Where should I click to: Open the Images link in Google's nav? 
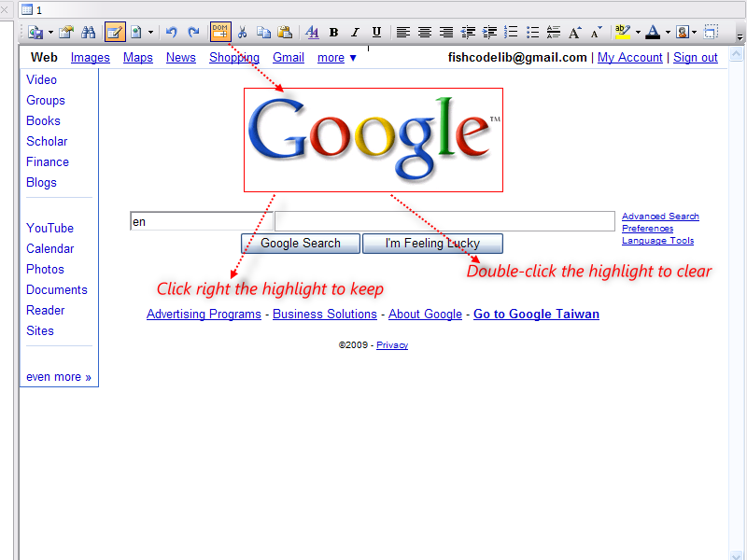[x=90, y=58]
